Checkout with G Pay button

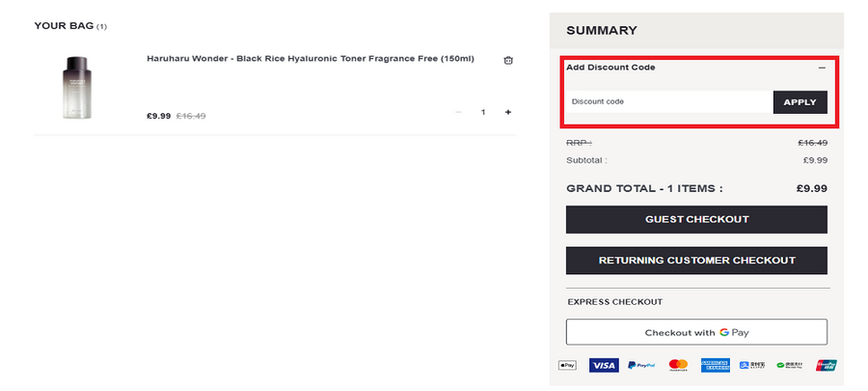point(696,332)
